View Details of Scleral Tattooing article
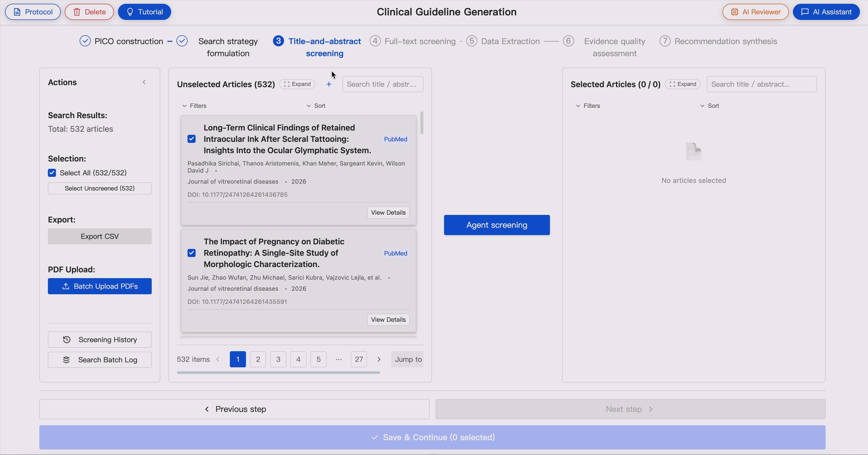 (x=388, y=213)
